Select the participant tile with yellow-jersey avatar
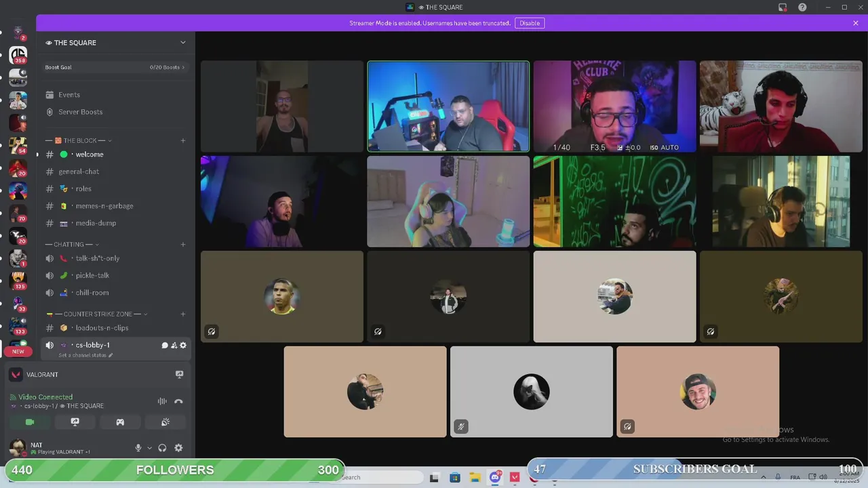868x488 pixels. tap(282, 296)
